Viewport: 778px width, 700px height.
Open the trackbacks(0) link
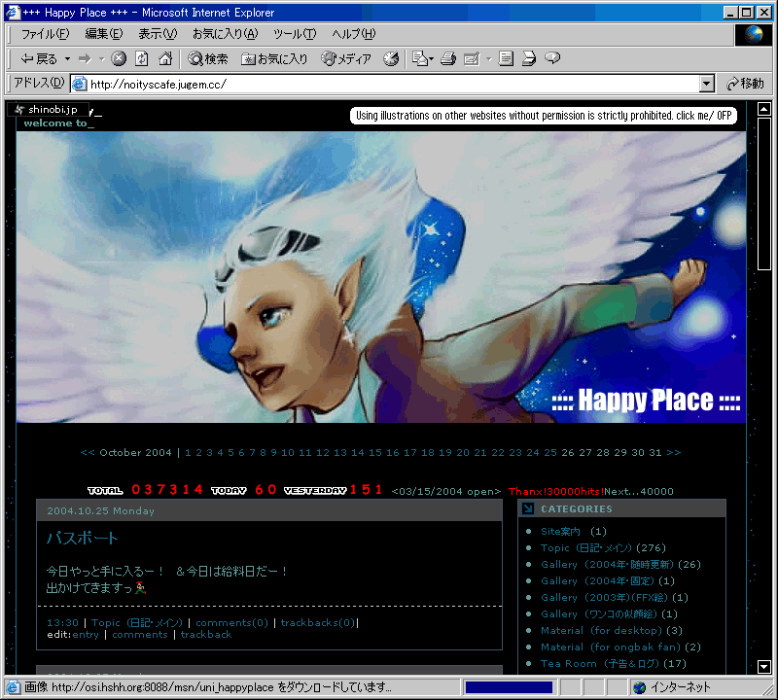tap(318, 622)
